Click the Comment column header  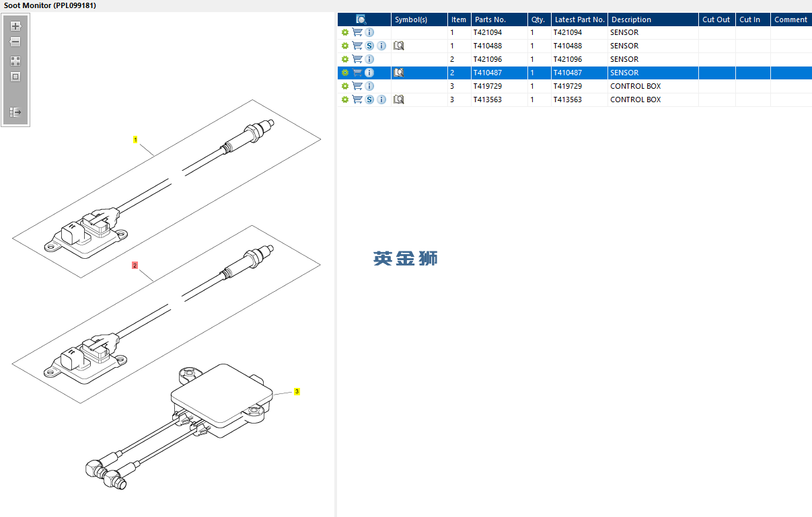pyautogui.click(x=791, y=19)
